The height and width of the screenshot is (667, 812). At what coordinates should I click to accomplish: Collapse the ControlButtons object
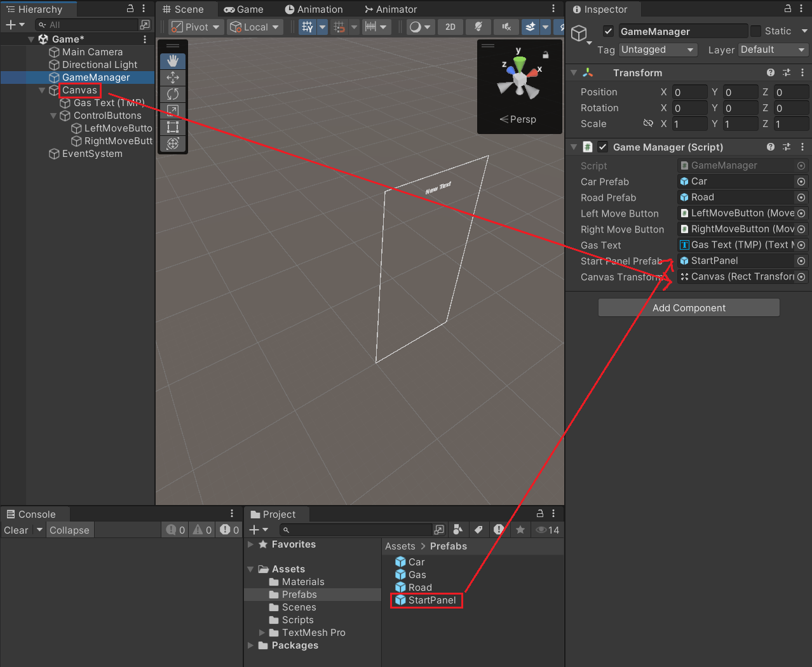[53, 116]
